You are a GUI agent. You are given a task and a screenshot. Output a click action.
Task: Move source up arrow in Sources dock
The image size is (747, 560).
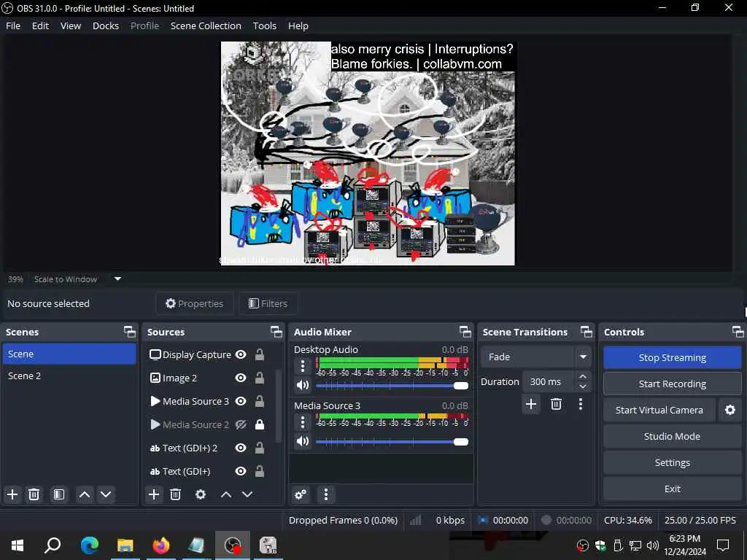tap(226, 494)
